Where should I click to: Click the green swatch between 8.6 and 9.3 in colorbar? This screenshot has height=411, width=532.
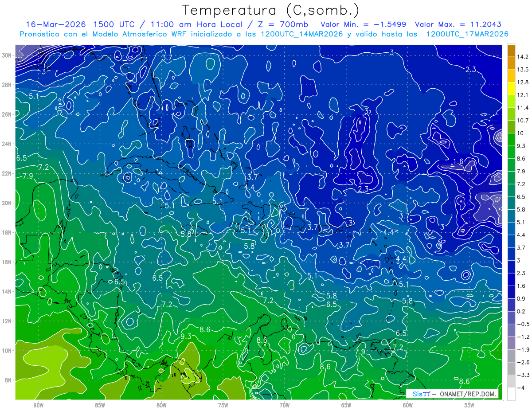tap(511, 152)
